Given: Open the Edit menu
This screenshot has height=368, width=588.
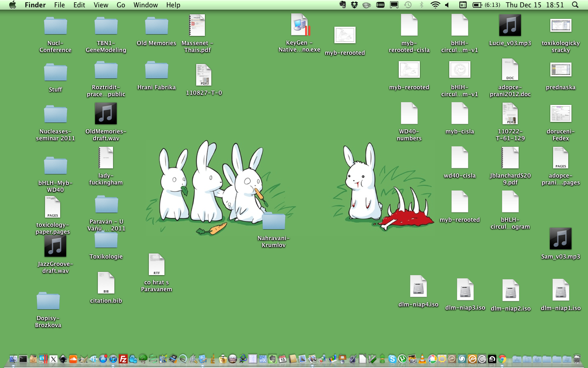Looking at the screenshot, I should (x=79, y=5).
